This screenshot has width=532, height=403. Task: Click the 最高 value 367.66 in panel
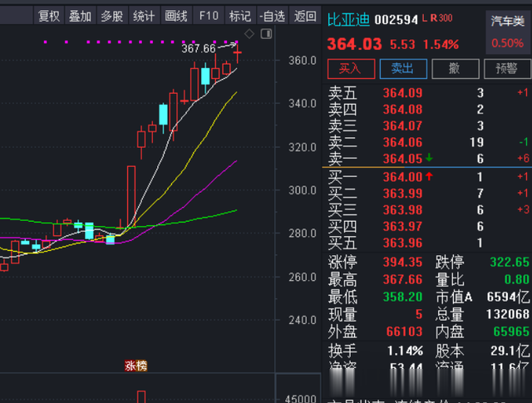coord(402,279)
